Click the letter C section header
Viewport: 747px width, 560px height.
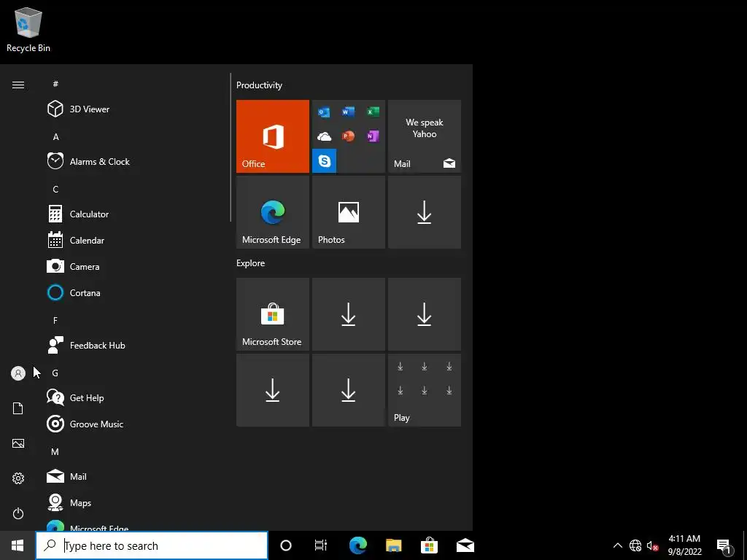55,189
